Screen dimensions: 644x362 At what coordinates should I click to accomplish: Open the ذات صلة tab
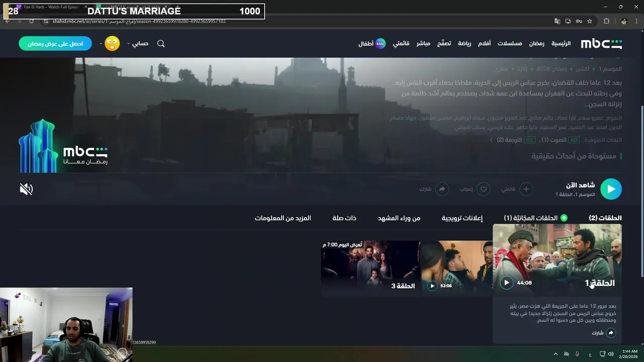coord(344,218)
